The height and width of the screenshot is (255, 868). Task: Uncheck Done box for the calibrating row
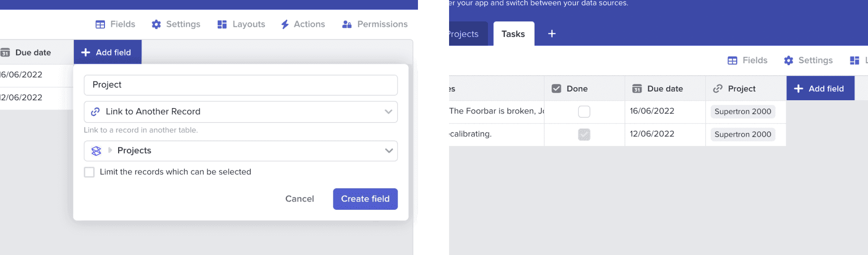tap(584, 134)
